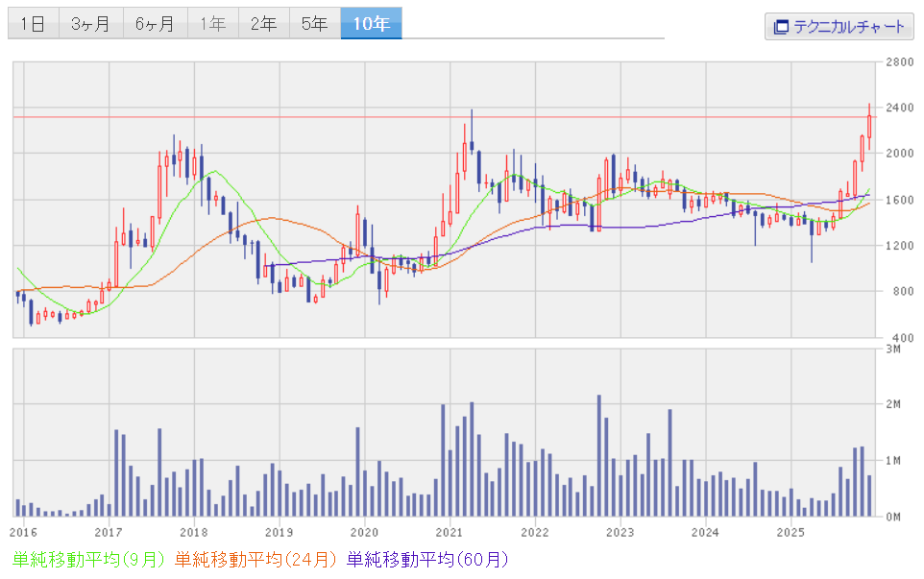The image size is (924, 579).
Task: Choose the 6ヶ月 period tab
Action: pyautogui.click(x=155, y=24)
